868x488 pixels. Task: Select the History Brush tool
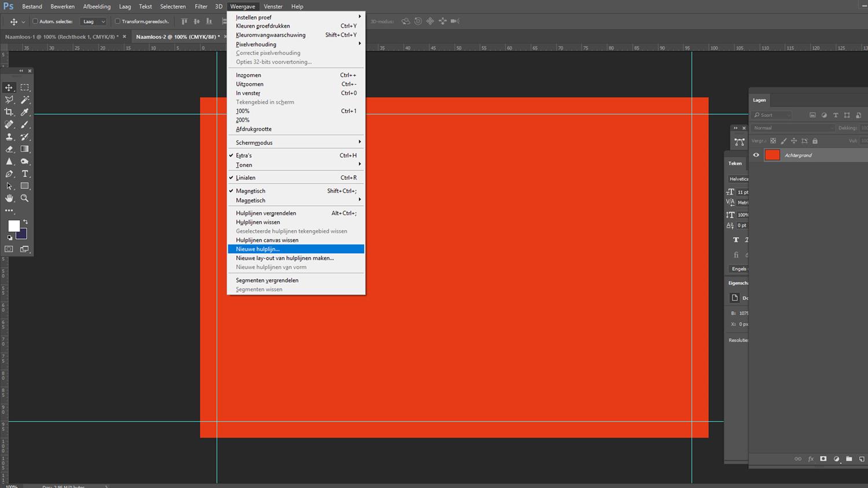(25, 137)
